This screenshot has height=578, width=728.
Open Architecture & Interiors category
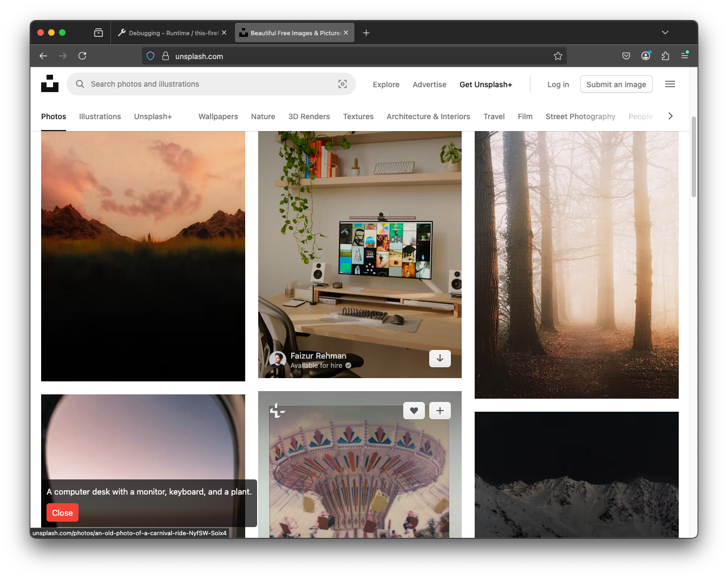click(x=428, y=116)
